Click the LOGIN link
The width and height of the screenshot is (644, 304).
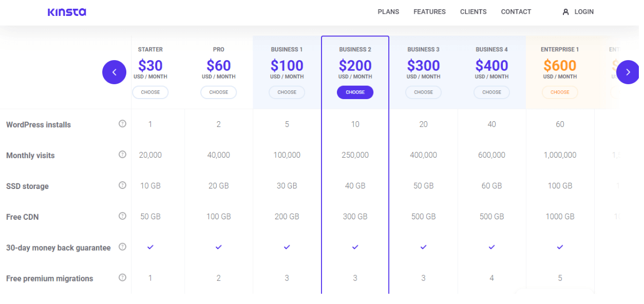(583, 11)
